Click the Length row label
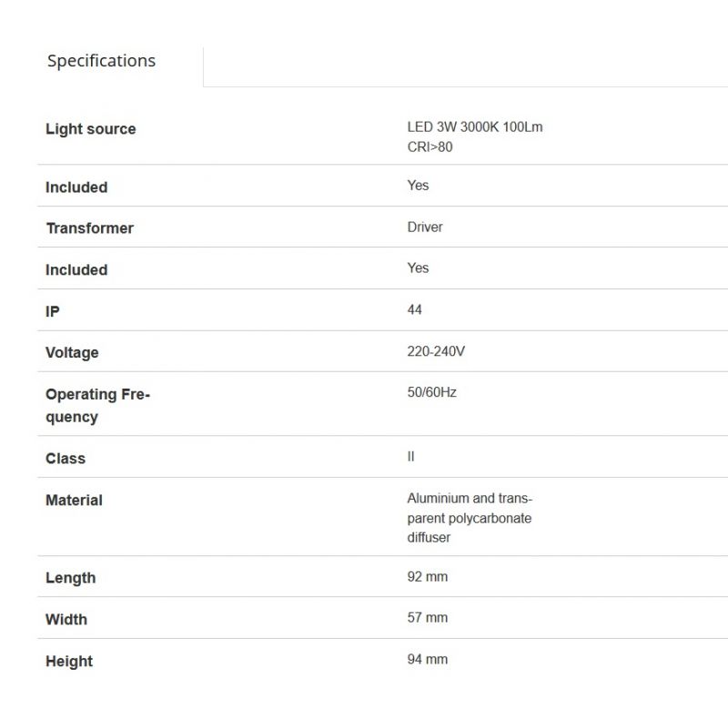The image size is (728, 728). [70, 578]
